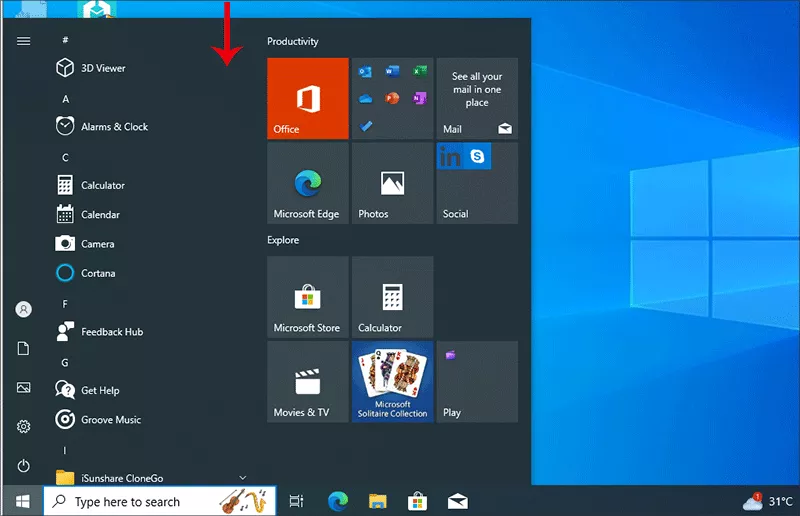
Task: Launch Alarms & Clock from app list
Action: coord(102,127)
